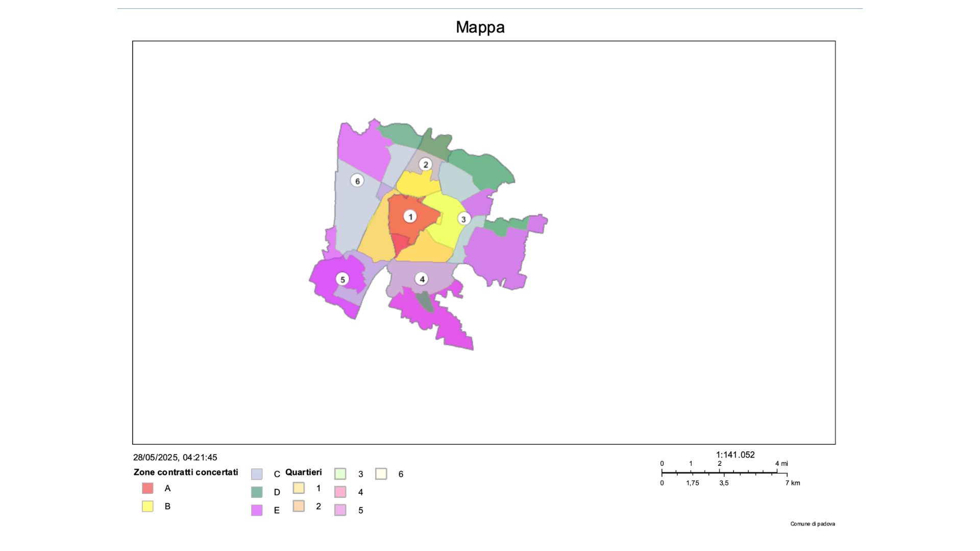
Task: Click the district 6 marker on the map
Action: (x=357, y=181)
